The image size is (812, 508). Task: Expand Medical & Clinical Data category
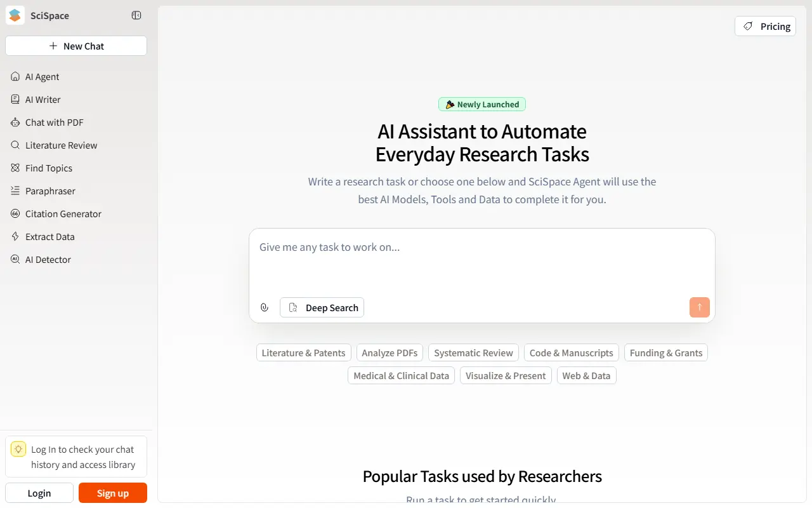401,376
